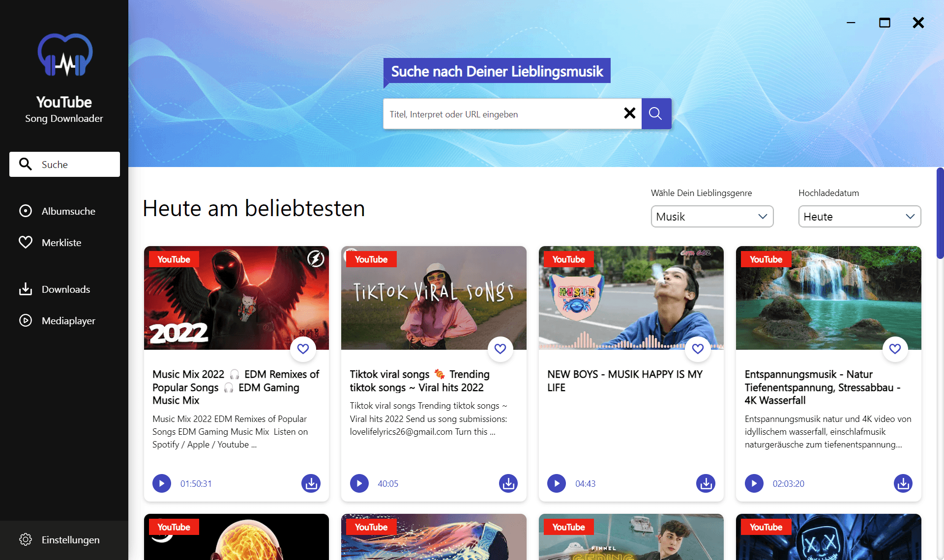This screenshot has height=560, width=944.
Task: Play the Entspannungsmusik Natur video
Action: pos(754,483)
